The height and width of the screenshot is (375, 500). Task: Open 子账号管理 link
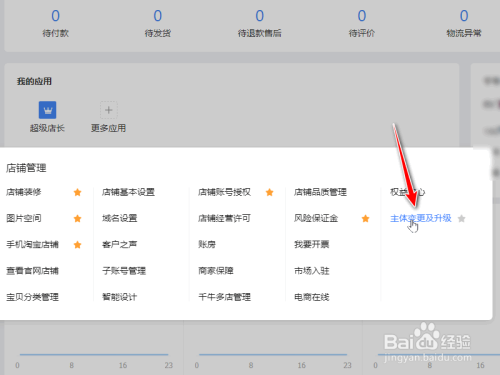(124, 271)
